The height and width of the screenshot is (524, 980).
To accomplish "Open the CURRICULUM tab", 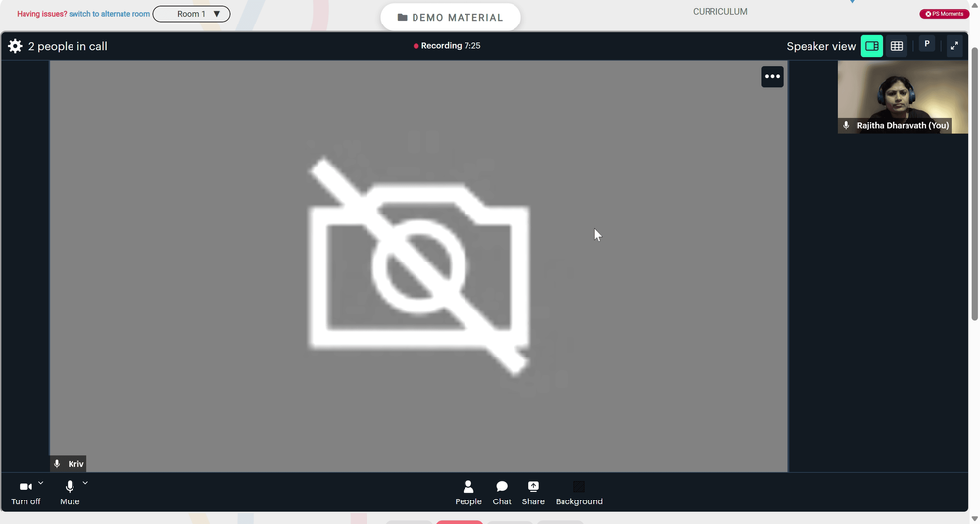I will coord(720,11).
